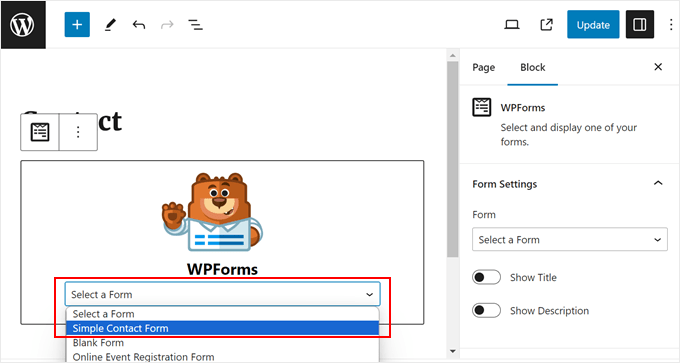
Task: Click the Form Settings heading text
Action: click(504, 184)
